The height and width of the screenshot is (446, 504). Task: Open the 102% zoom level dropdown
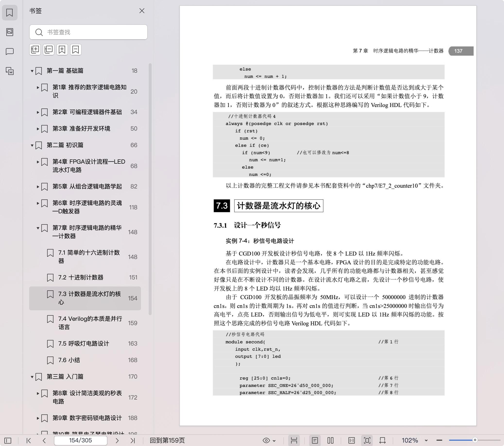(417, 440)
